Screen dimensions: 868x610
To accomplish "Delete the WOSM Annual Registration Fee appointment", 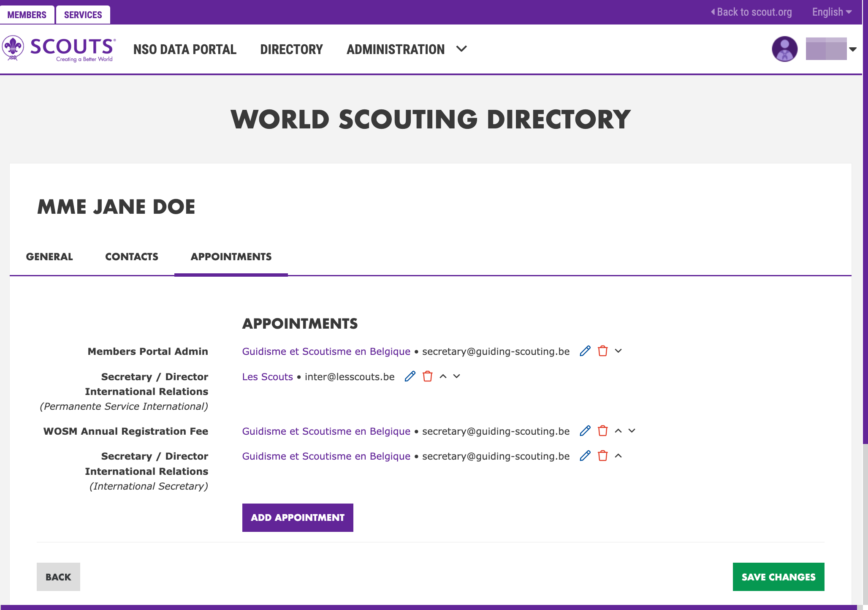I will point(603,431).
